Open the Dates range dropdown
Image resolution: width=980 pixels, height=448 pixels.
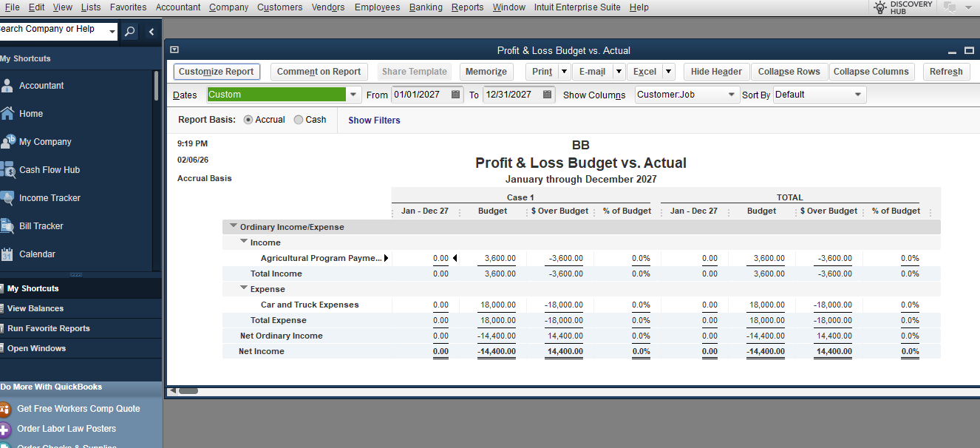353,95
